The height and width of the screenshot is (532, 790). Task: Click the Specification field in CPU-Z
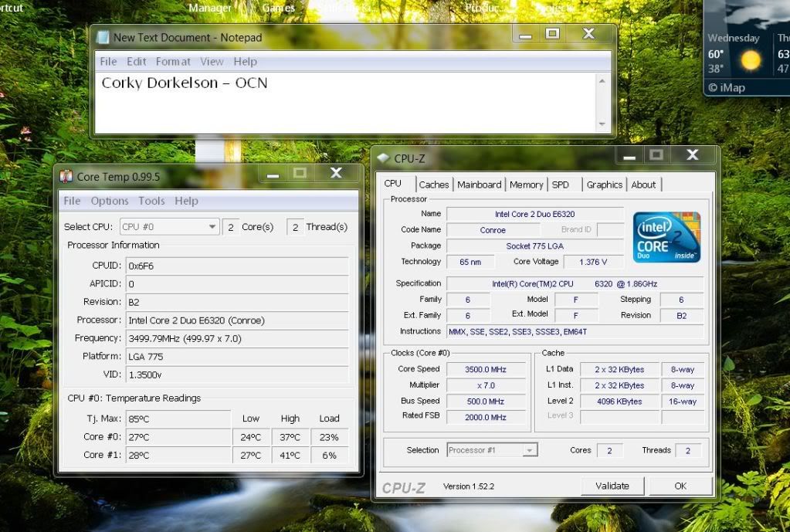click(x=575, y=283)
